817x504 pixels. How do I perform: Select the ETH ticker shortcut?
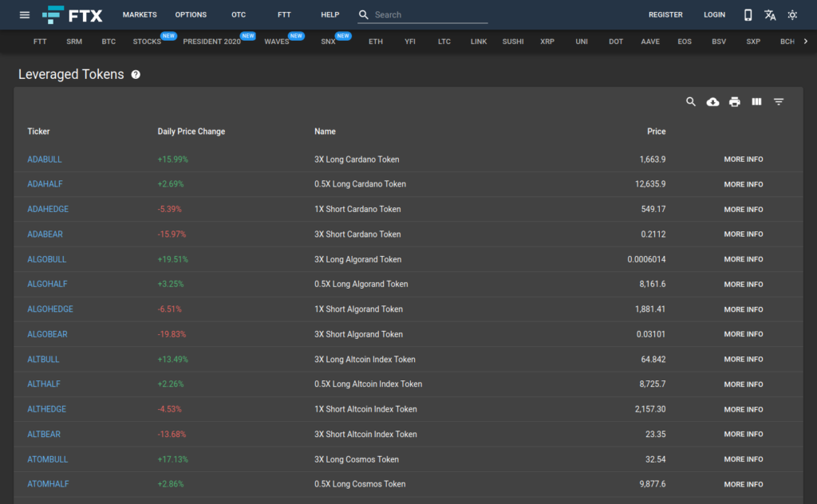(x=376, y=41)
